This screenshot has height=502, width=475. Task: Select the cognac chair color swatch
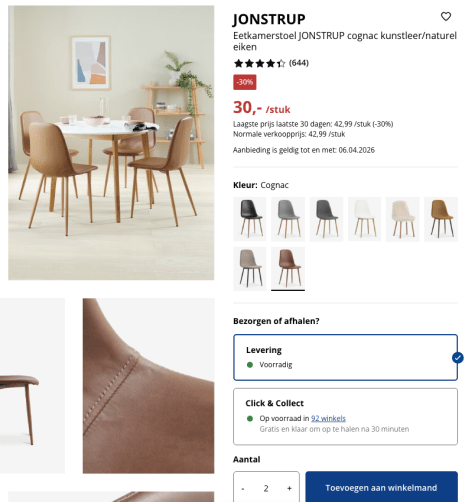288,269
